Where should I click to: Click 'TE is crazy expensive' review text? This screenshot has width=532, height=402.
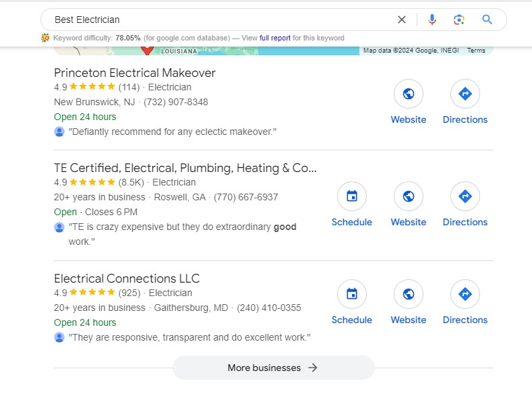click(x=183, y=234)
